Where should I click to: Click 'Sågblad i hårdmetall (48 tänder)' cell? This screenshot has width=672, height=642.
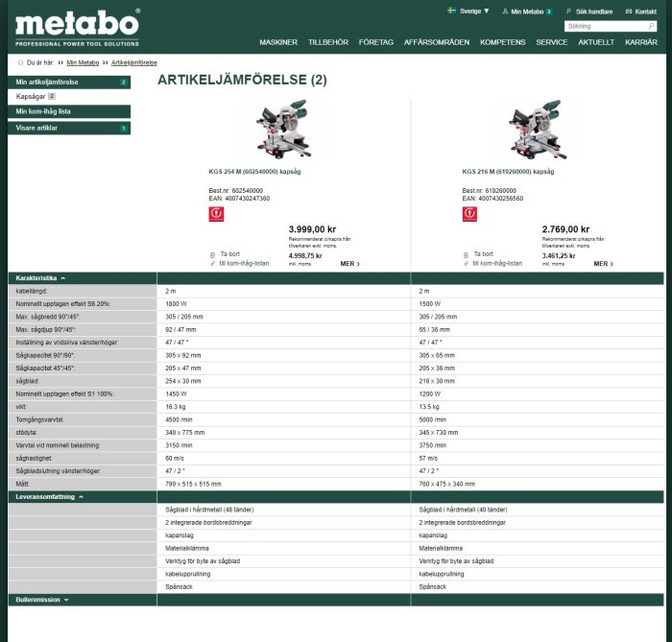(x=209, y=510)
